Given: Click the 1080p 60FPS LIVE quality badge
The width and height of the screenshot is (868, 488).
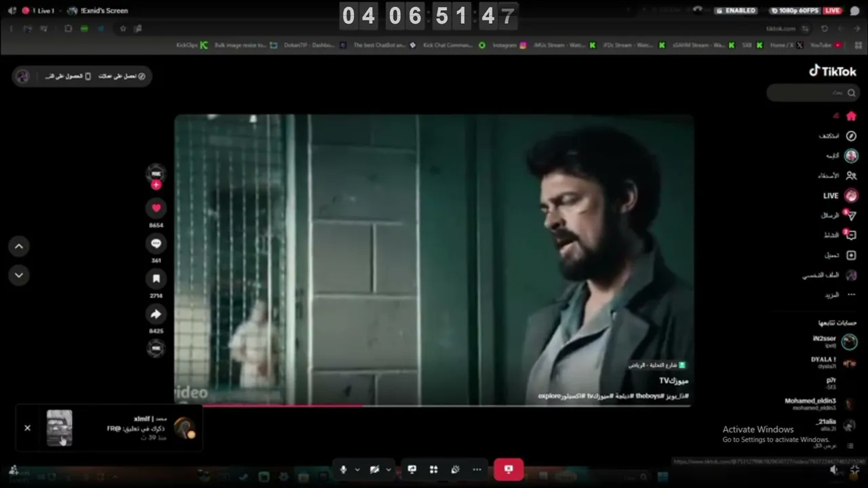Looking at the screenshot, I should [x=806, y=11].
